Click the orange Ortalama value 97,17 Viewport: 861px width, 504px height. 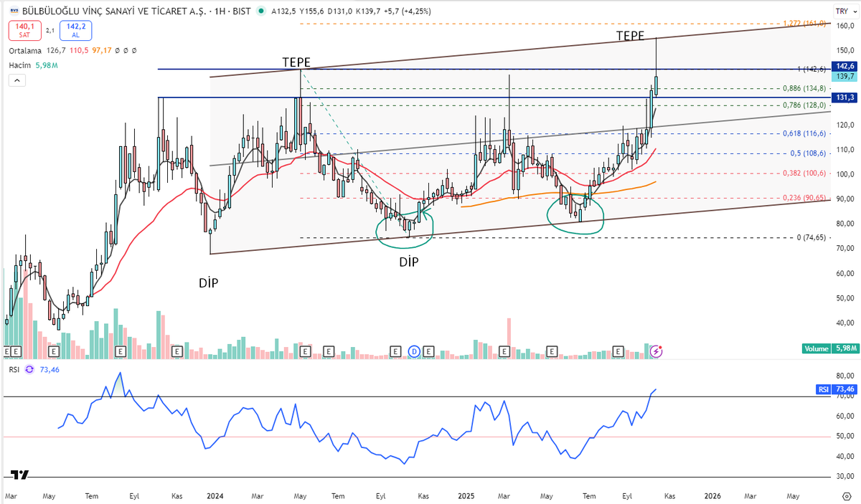(x=102, y=52)
